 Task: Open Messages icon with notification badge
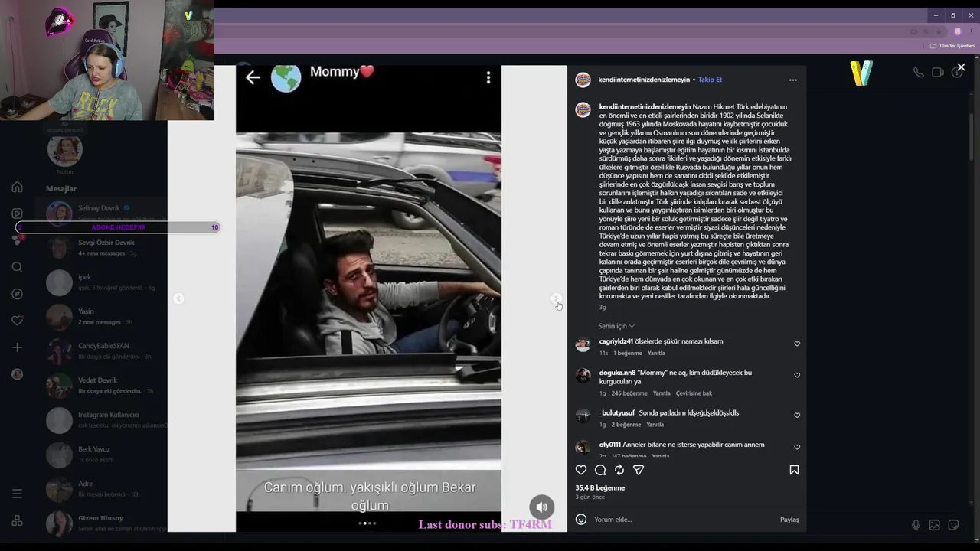pyautogui.click(x=17, y=240)
